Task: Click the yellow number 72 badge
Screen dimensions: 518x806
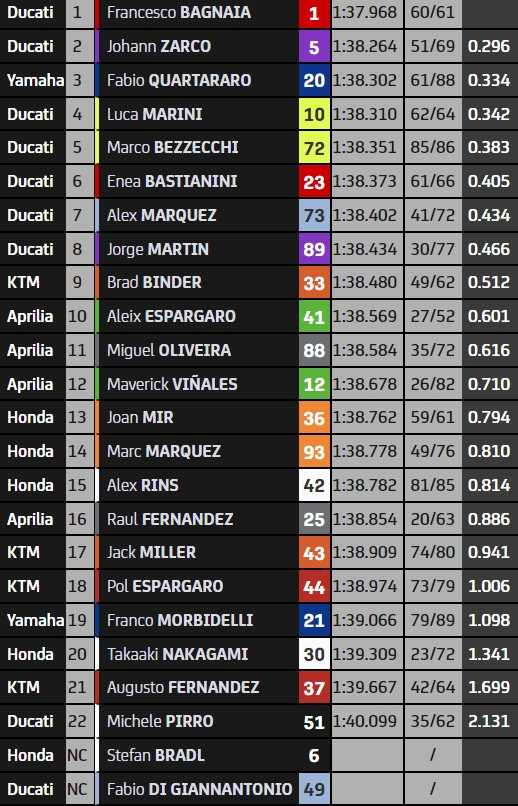Action: [x=314, y=148]
